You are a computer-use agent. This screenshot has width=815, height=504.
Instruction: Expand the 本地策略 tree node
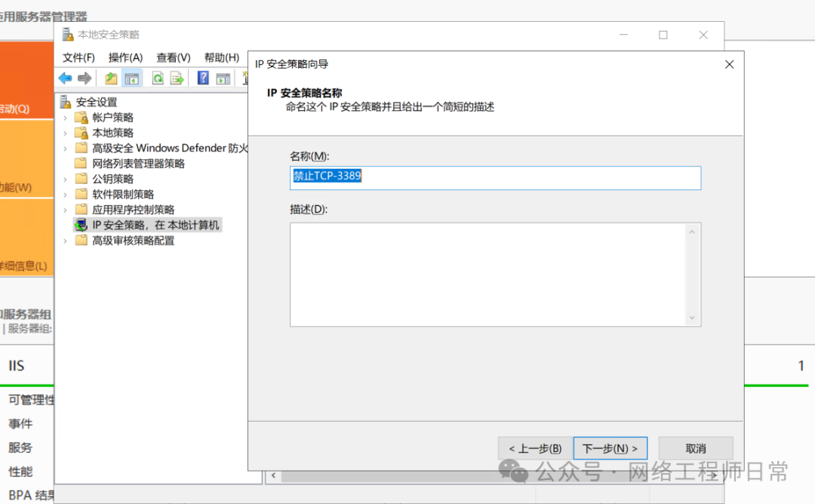(65, 133)
